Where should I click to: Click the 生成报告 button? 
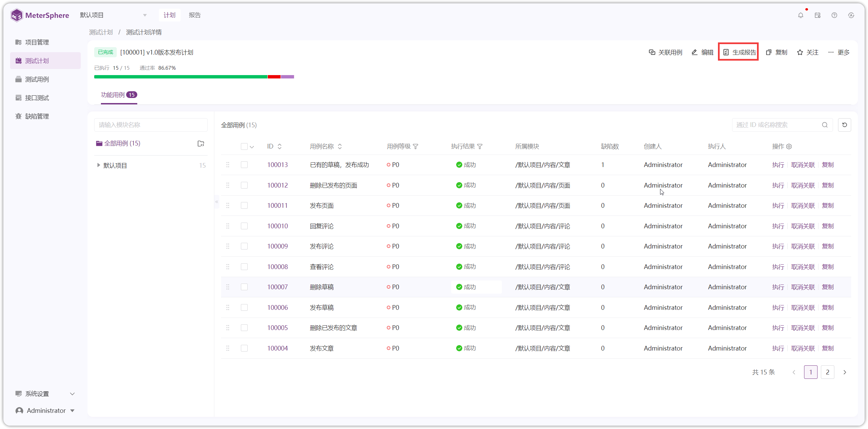click(x=739, y=52)
